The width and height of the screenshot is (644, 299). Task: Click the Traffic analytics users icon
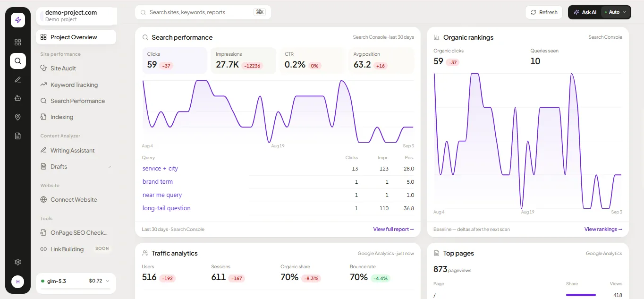(x=145, y=254)
